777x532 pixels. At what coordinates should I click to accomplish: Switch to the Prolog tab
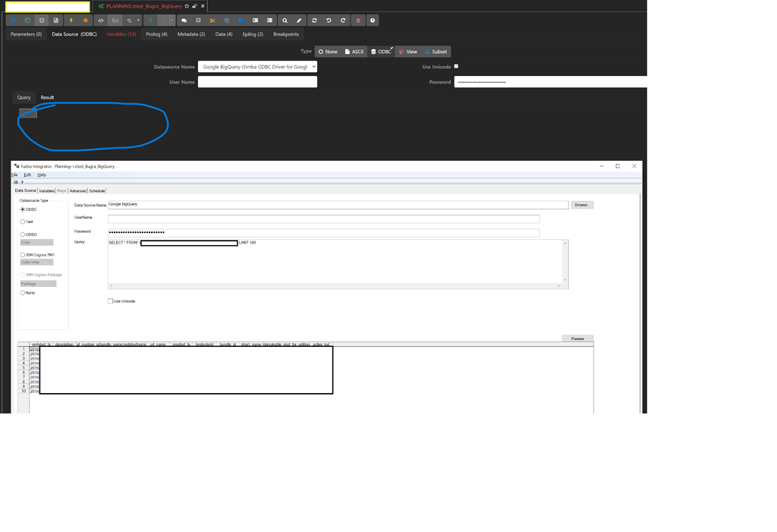(156, 33)
